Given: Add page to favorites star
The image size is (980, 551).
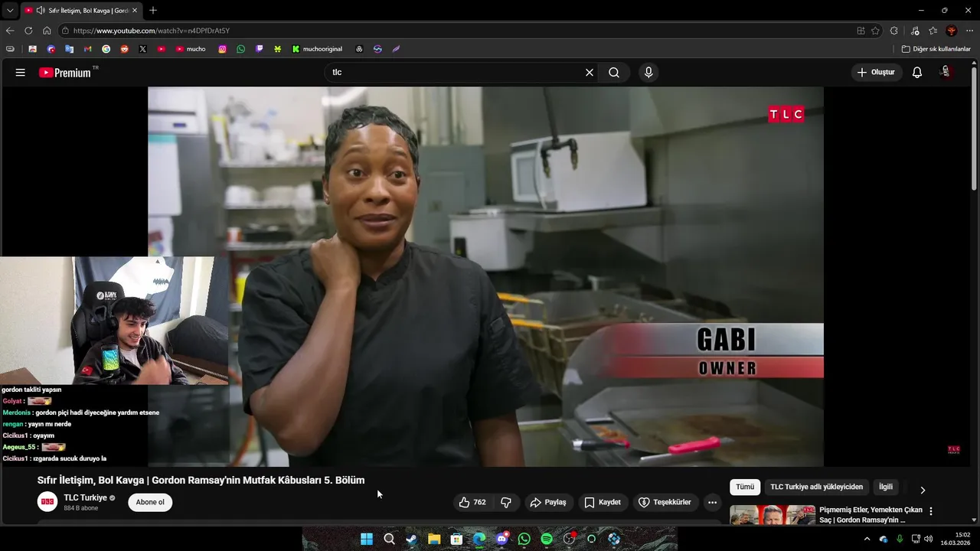Looking at the screenshot, I should click(875, 31).
